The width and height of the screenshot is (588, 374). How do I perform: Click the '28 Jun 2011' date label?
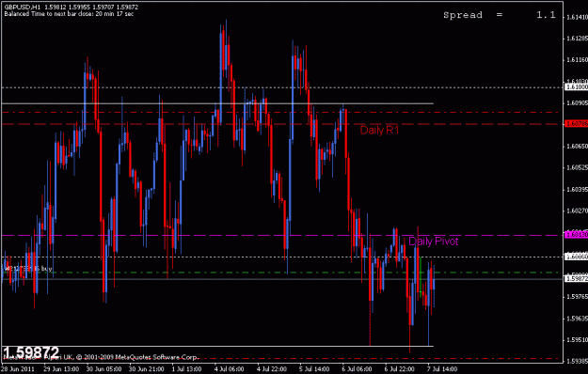pyautogui.click(x=18, y=369)
